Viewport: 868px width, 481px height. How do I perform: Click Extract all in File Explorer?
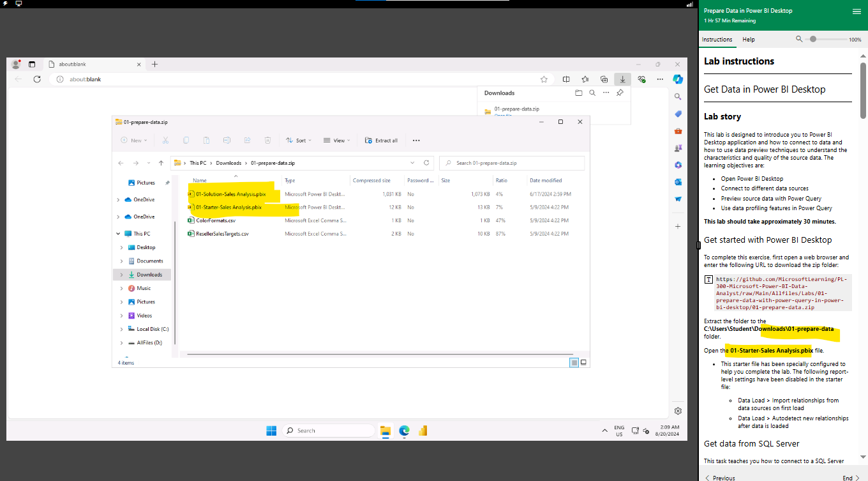pyautogui.click(x=382, y=141)
